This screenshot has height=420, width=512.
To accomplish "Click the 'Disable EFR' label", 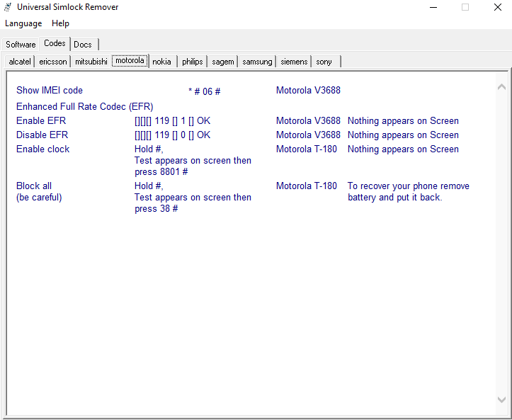I will pyautogui.click(x=42, y=135).
